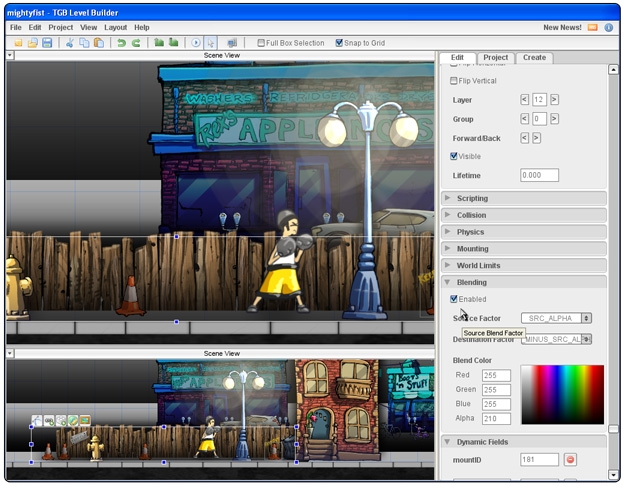Click the New Project toolbar icon

point(18,43)
